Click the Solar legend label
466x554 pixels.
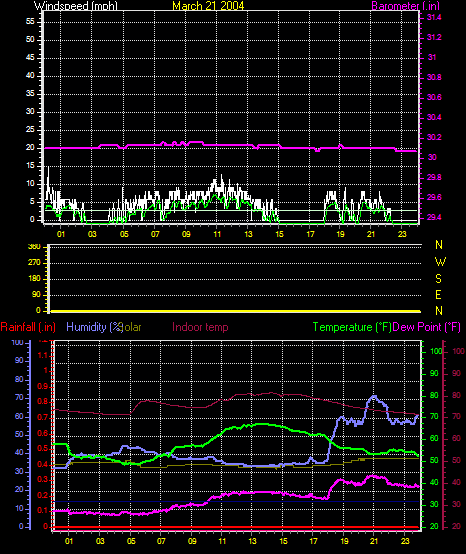131,327
